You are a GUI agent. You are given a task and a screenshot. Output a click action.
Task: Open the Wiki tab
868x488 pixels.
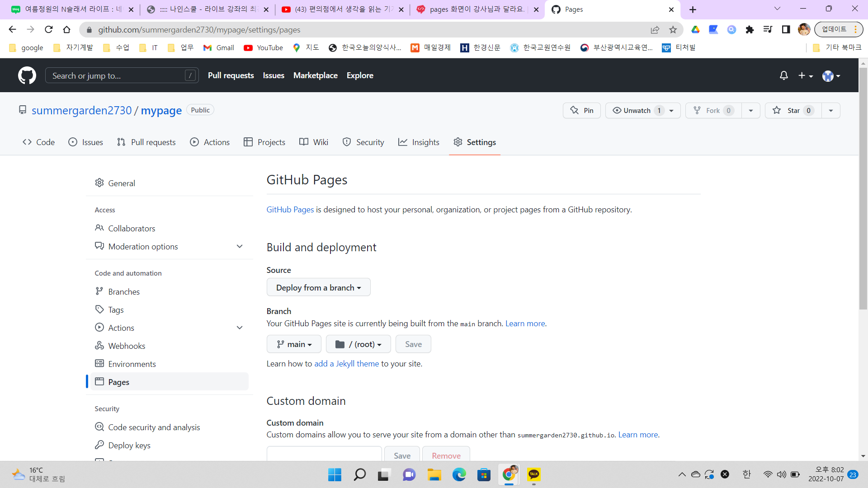[x=314, y=142]
